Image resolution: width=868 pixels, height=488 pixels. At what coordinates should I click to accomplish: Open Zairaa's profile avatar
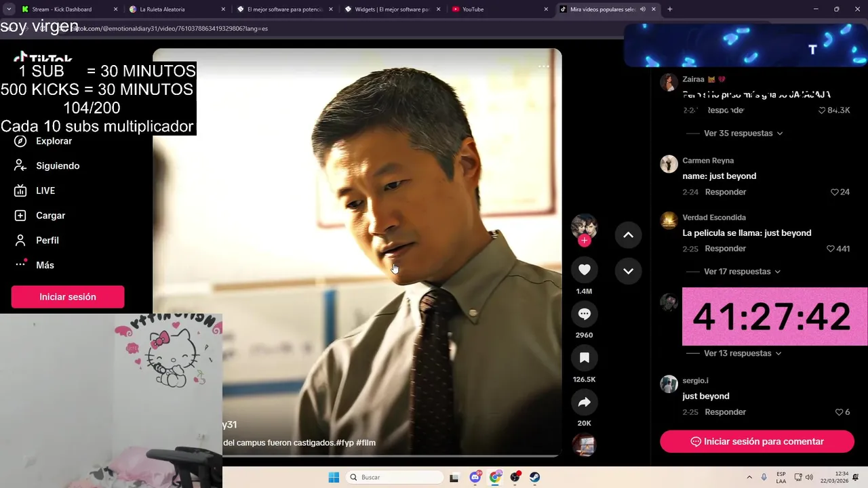[x=669, y=83]
